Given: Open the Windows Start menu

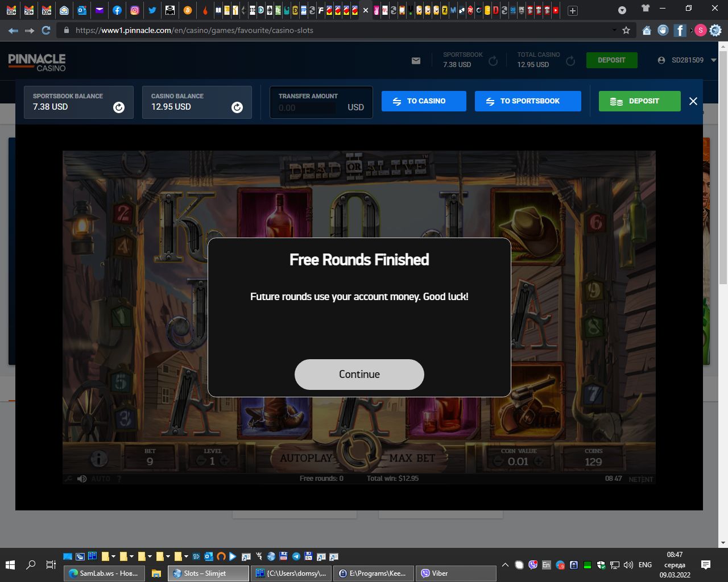Looking at the screenshot, I should point(10,565).
